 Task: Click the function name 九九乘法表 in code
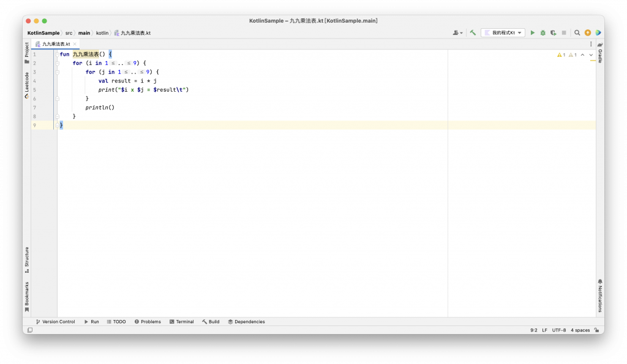[86, 54]
